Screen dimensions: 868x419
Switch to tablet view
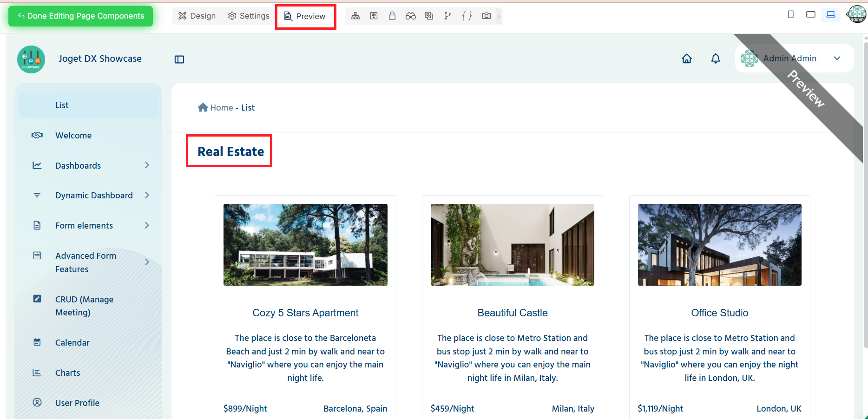tap(811, 14)
